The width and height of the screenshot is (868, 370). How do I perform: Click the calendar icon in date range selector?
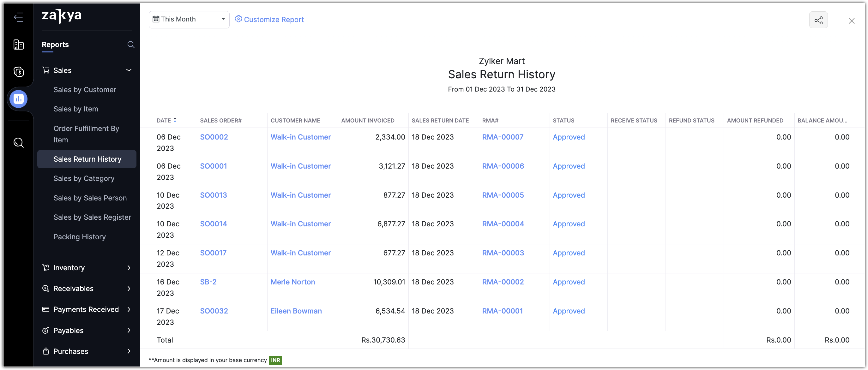pos(156,19)
